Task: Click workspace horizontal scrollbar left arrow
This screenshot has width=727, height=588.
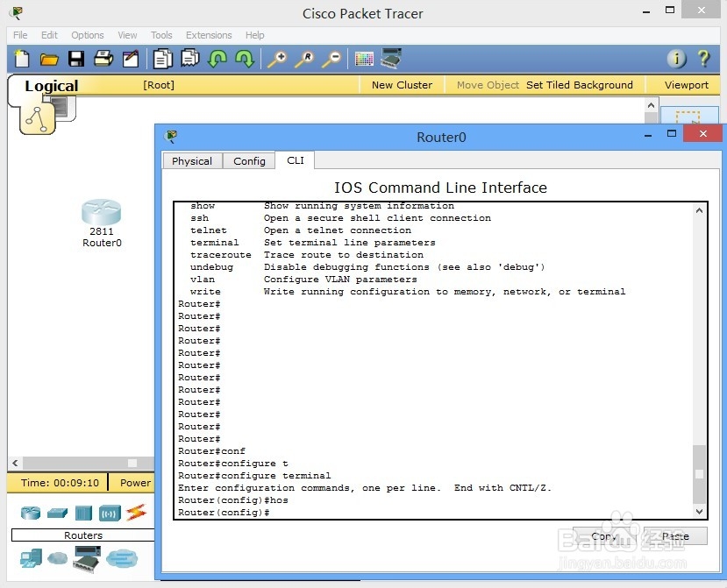Action: (x=15, y=463)
